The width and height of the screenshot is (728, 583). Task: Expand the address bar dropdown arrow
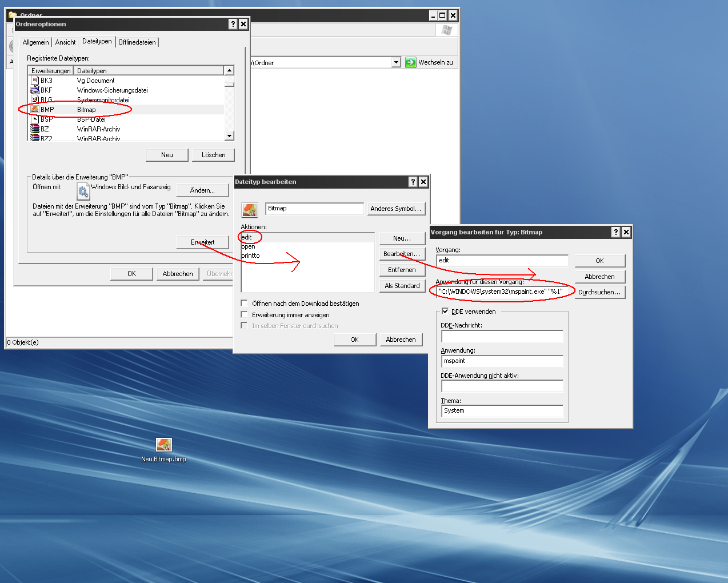coord(396,62)
